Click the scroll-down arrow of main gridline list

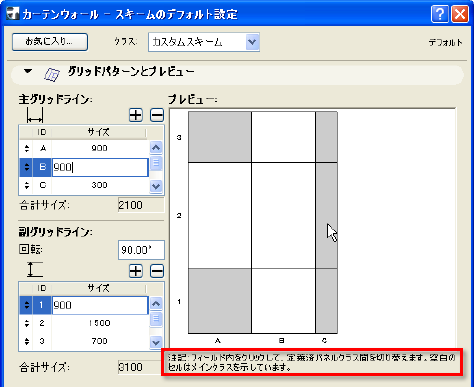tap(156, 186)
